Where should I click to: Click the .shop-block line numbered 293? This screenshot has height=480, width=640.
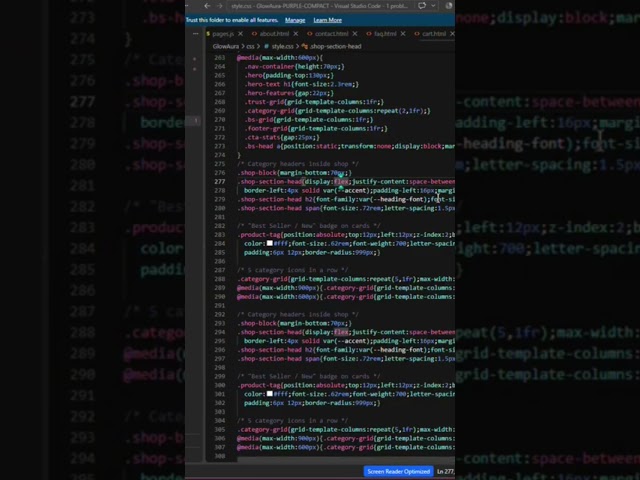tap(294, 323)
